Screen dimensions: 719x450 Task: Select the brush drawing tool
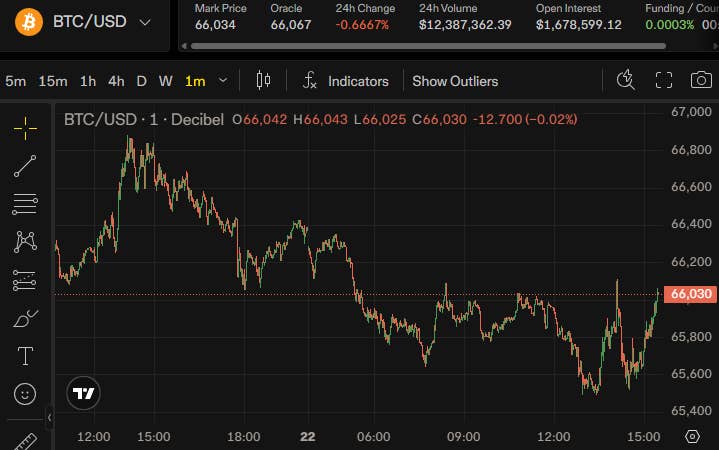point(25,318)
